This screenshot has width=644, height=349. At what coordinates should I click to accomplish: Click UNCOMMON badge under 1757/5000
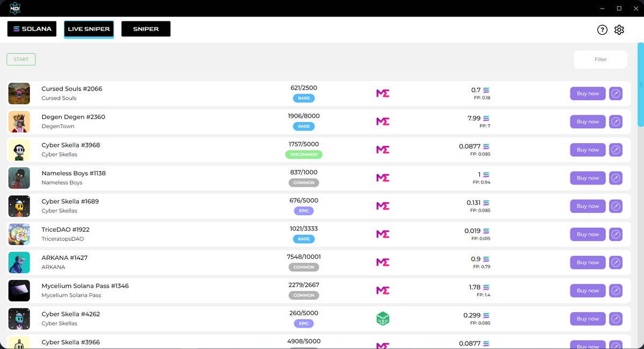point(304,154)
